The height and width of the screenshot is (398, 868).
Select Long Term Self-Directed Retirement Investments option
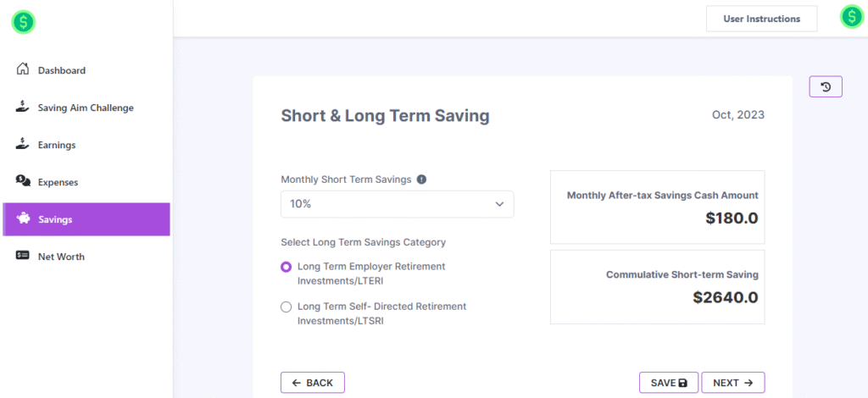tap(287, 307)
